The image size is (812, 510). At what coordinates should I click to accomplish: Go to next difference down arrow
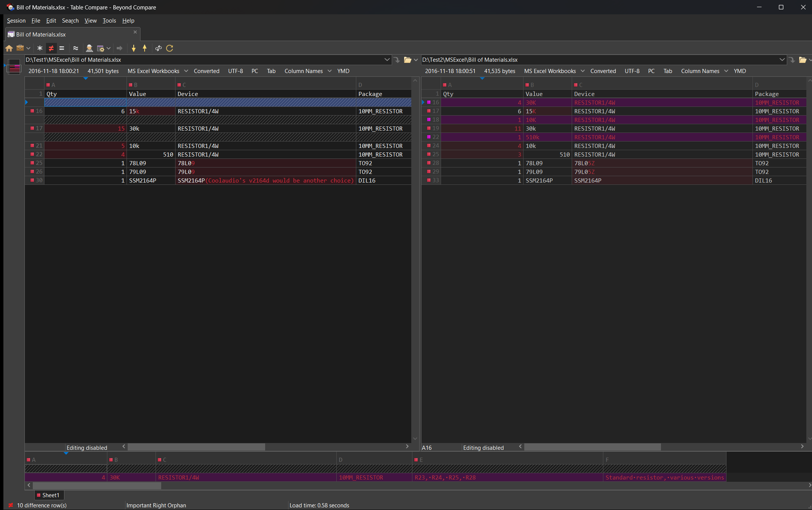(x=133, y=48)
